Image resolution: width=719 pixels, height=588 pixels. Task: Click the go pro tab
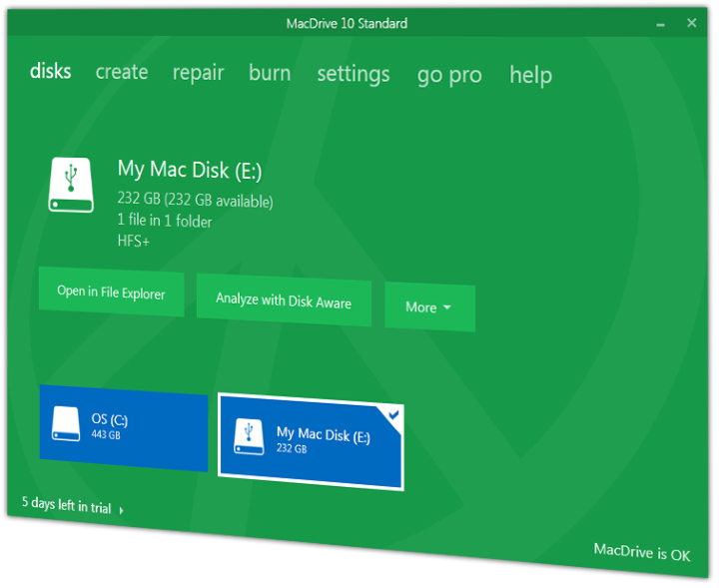(449, 76)
